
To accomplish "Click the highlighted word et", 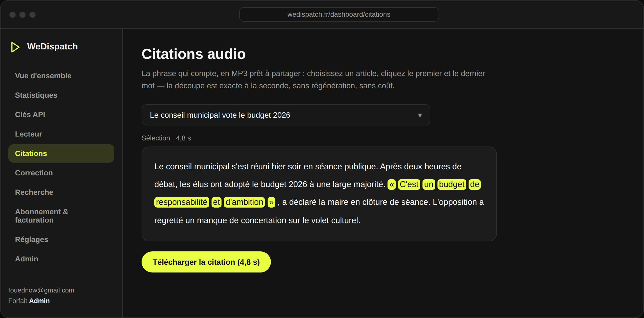I will (x=217, y=202).
